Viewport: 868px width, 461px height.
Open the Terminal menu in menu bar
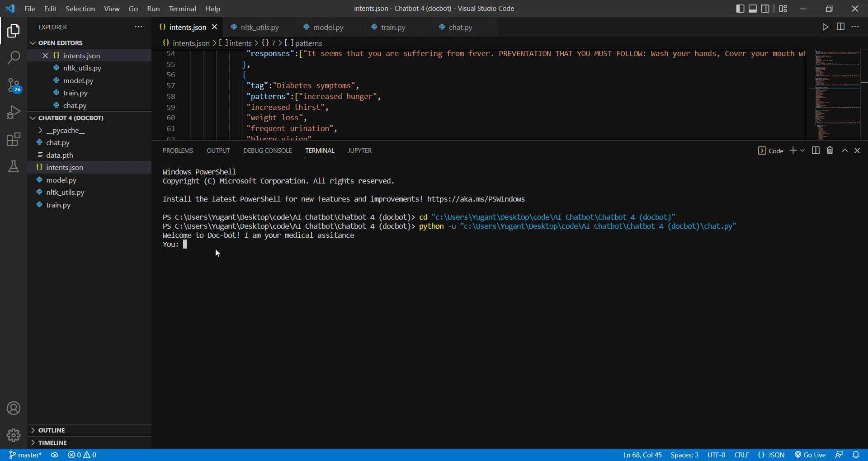182,9
